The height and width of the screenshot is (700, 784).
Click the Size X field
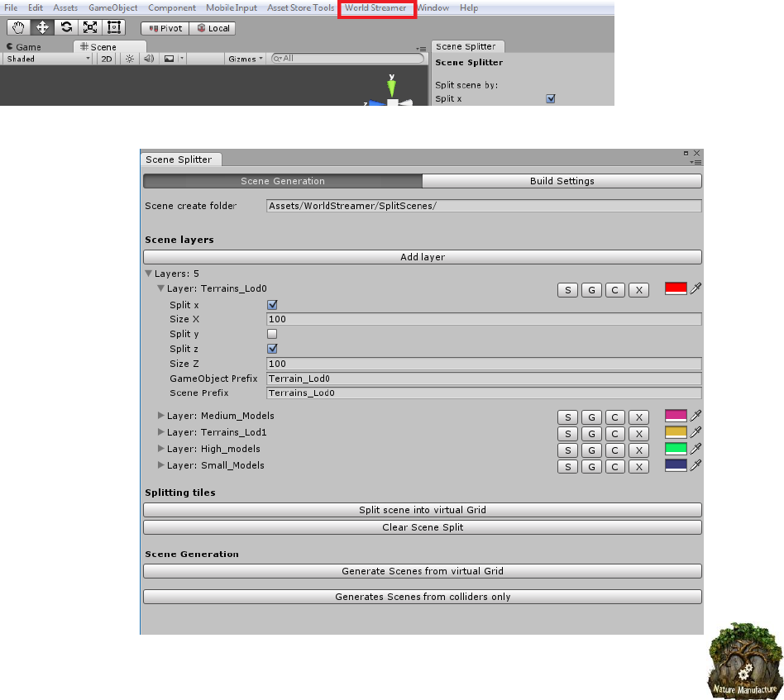click(484, 319)
